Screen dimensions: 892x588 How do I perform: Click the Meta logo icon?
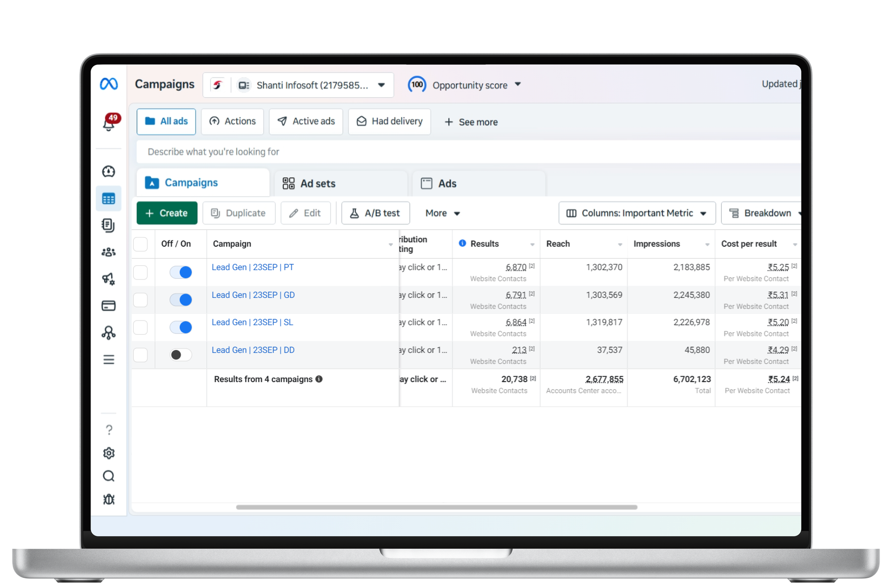[109, 84]
